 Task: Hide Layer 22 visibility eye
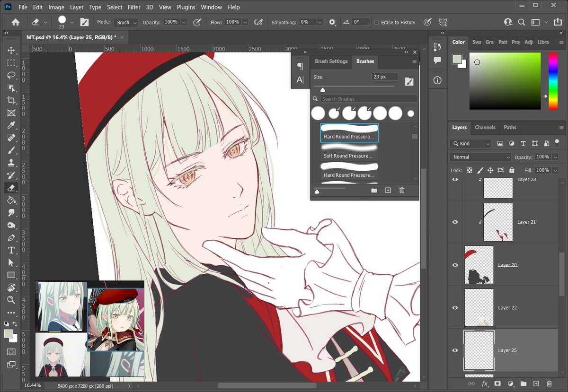[455, 308]
